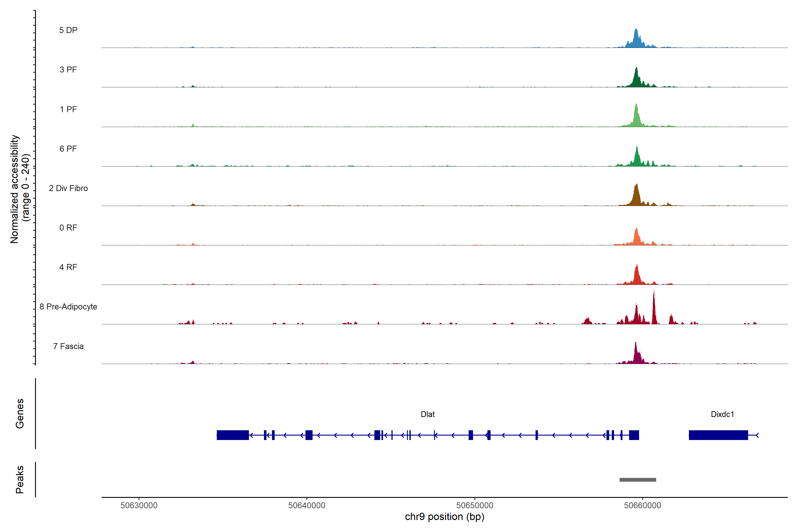Click the 8 Pre-Adipocyte label
The width and height of the screenshot is (798, 532).
point(68,307)
